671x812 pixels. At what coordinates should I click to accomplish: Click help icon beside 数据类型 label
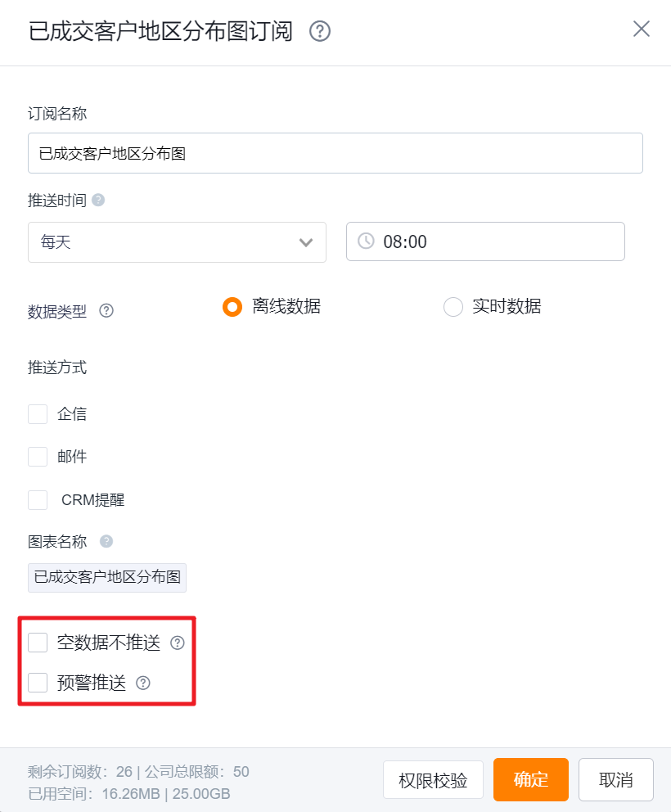(x=106, y=311)
